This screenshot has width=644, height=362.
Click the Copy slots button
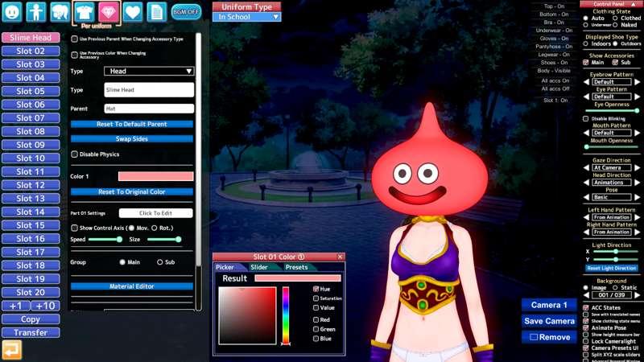[31, 319]
